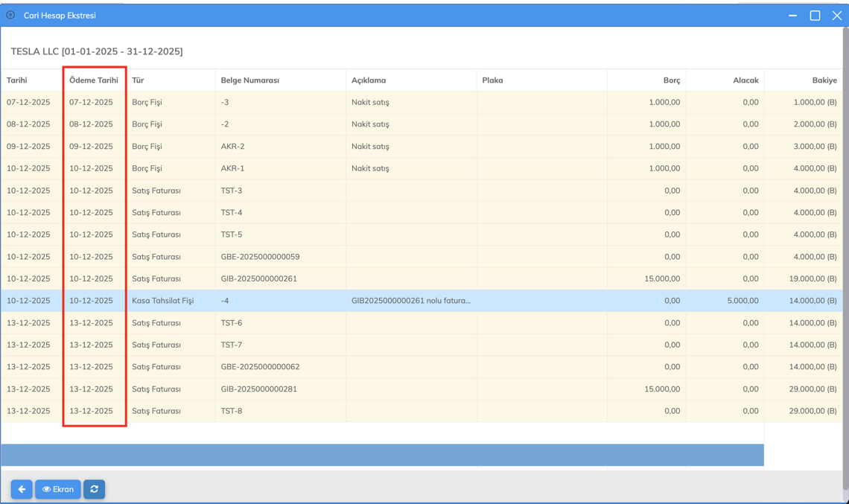Sort by the Tarihi column header
849x504 pixels.
(17, 80)
